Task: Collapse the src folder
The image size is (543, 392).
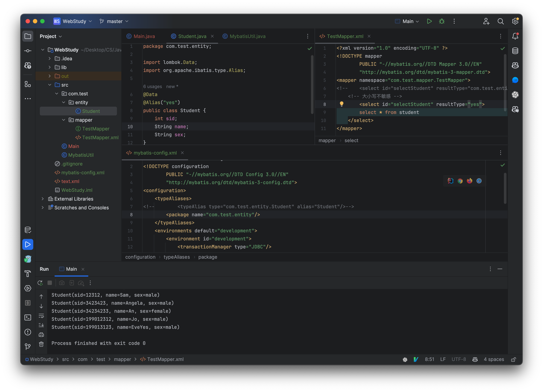Action: pyautogui.click(x=50, y=85)
